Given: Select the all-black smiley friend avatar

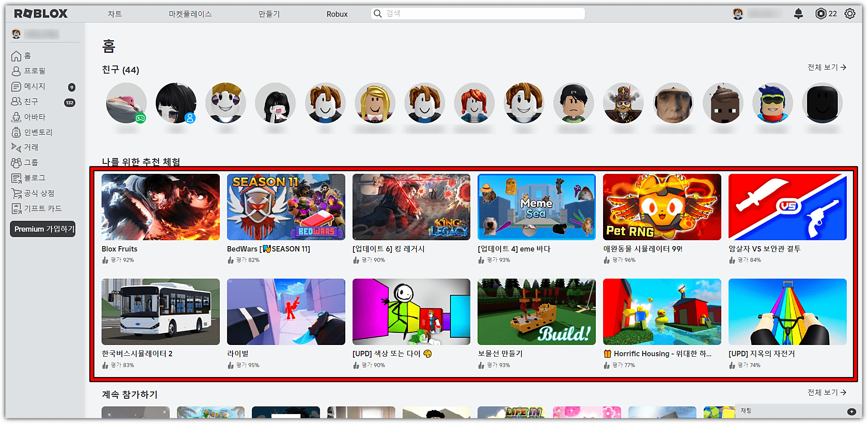Looking at the screenshot, I should tap(822, 103).
